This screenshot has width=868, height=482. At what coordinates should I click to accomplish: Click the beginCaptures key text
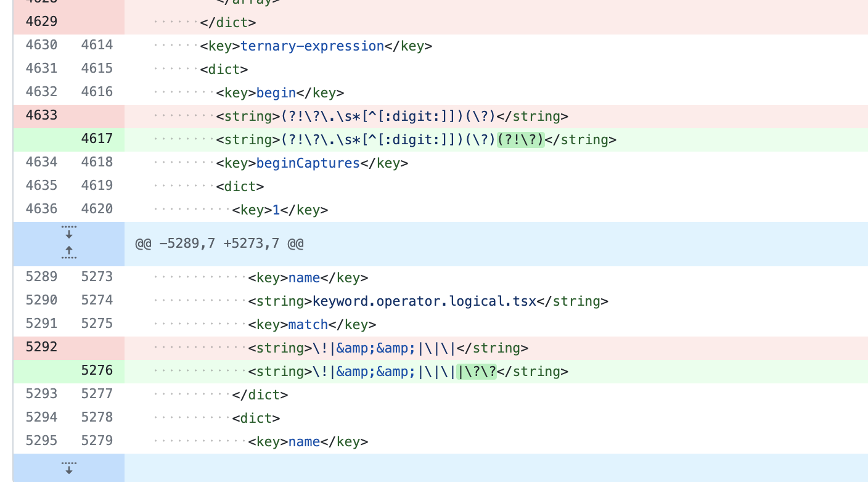pyautogui.click(x=308, y=163)
